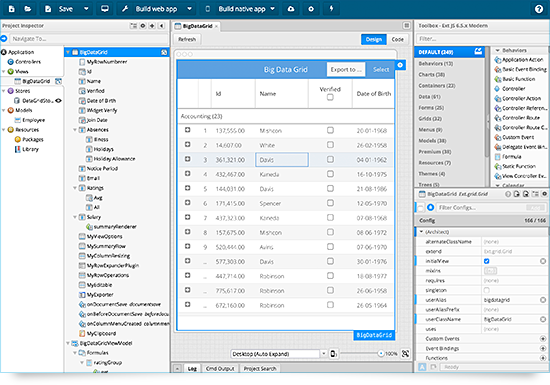Click the gear icon in the config panel header

click(x=544, y=194)
